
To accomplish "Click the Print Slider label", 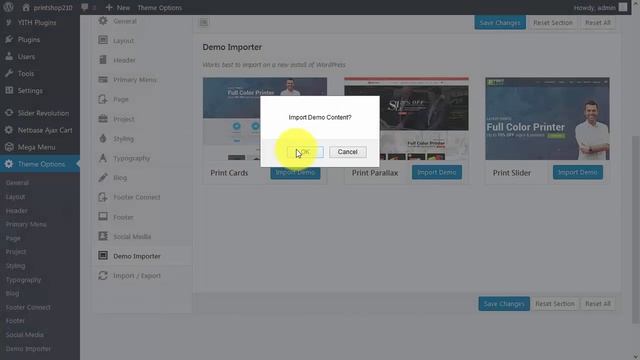I will point(512,173).
